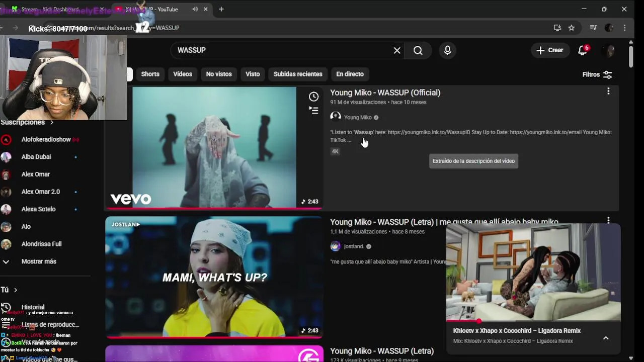Select the Subidas recientes chip
Image resolution: width=644 pixels, height=362 pixels.
(x=298, y=74)
